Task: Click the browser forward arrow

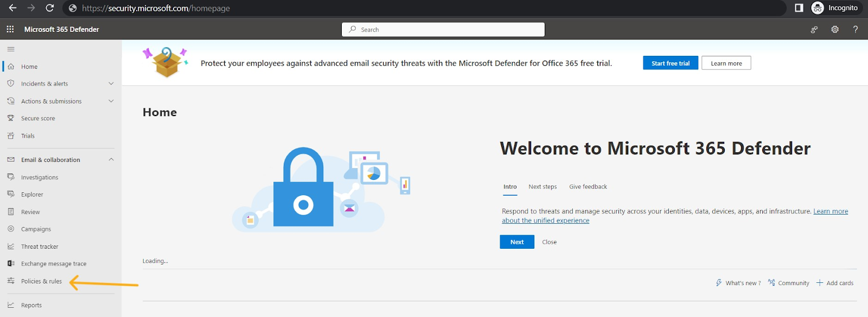Action: pos(31,8)
